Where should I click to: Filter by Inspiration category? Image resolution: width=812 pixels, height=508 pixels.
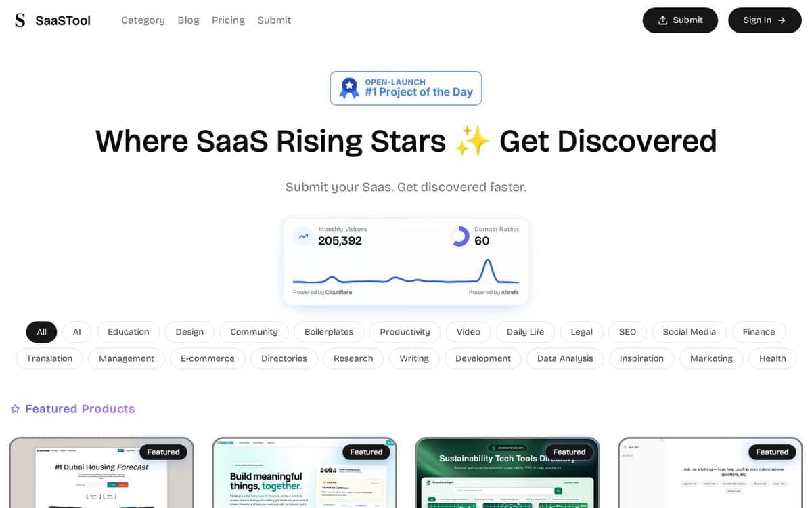pos(641,358)
